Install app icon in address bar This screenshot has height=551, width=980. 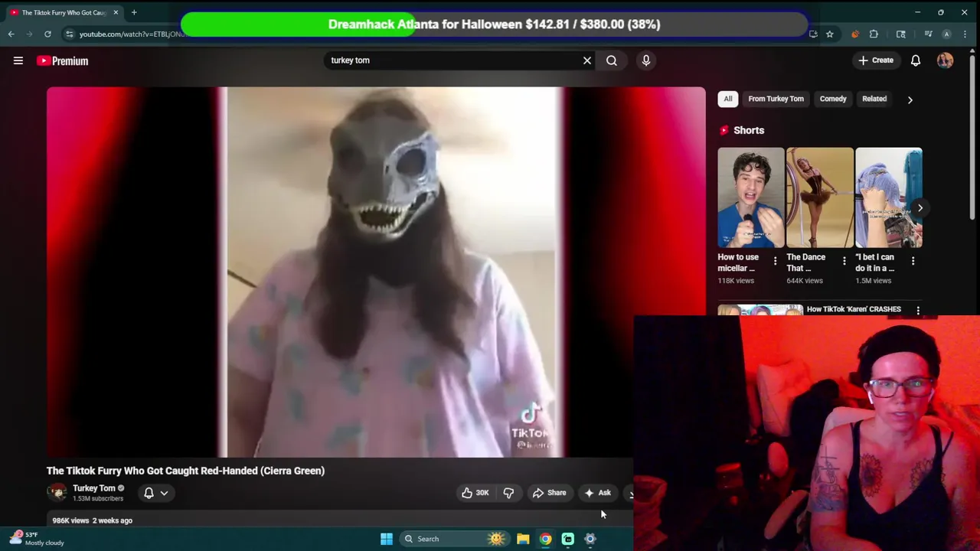point(813,34)
